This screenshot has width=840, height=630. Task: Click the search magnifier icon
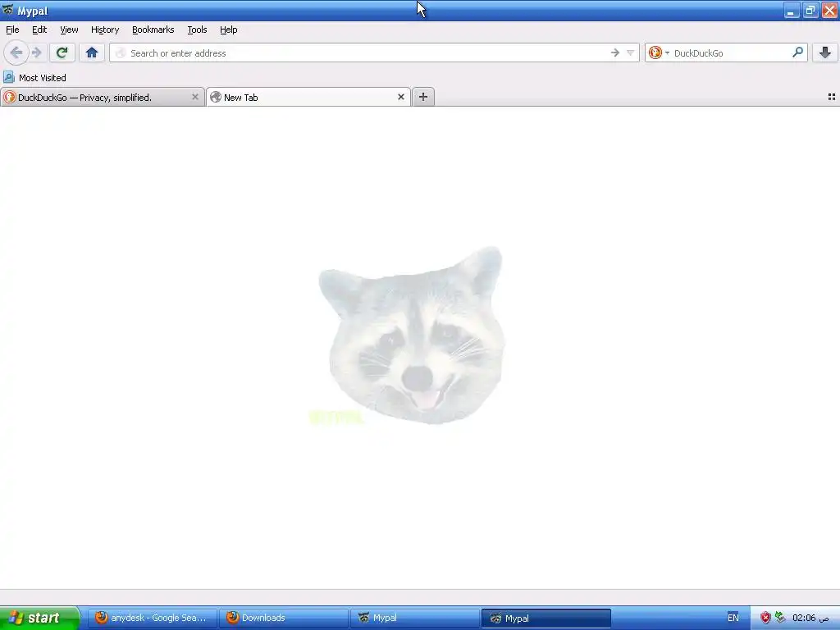(x=797, y=52)
